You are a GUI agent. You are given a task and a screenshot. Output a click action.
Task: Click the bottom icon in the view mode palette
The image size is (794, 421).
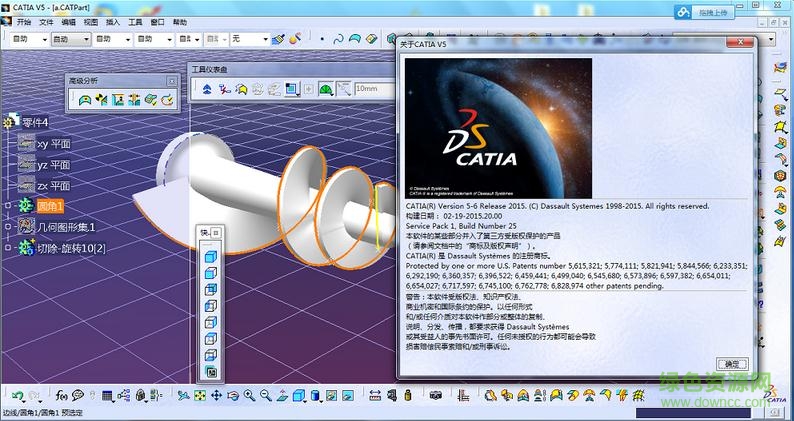(x=211, y=372)
